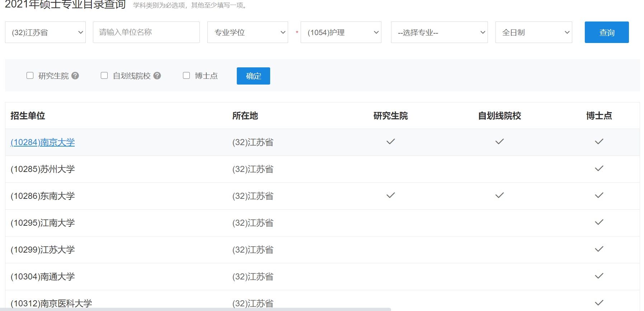Image resolution: width=644 pixels, height=311 pixels.
Task: Expand the 专业学位 degree type dropdown
Action: tap(248, 32)
